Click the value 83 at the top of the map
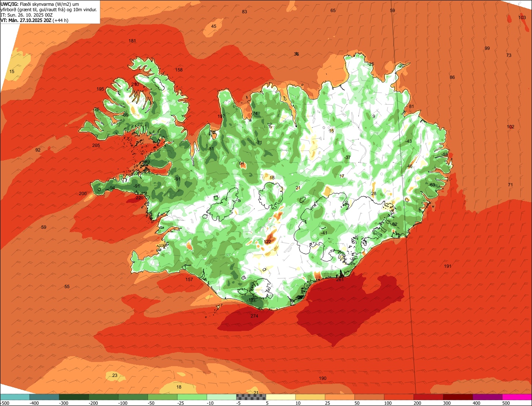 [x=244, y=12]
